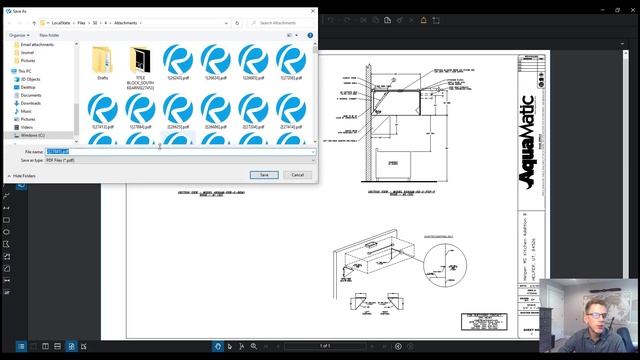Image resolution: width=640 pixels, height=360 pixels.
Task: Select Desktop in the folder tree
Action: 28,87
